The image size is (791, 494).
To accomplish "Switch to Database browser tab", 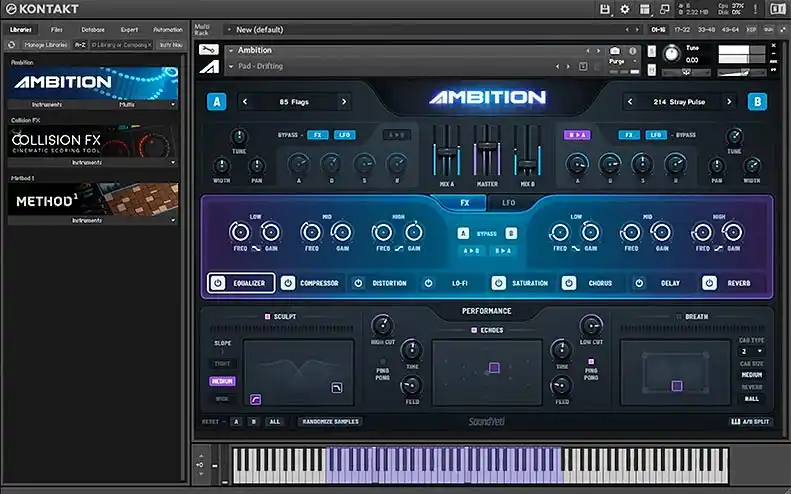I will coord(93,30).
